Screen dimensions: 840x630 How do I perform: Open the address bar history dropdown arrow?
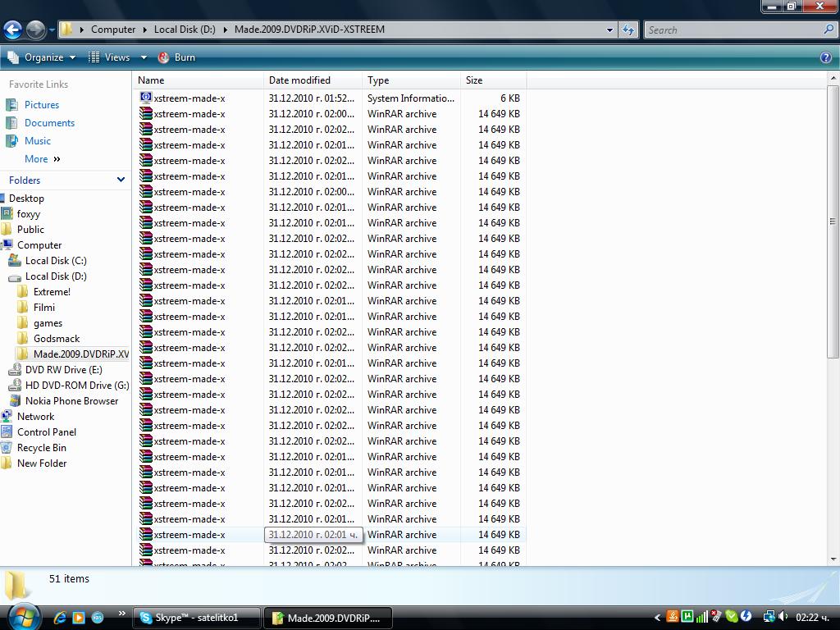coord(609,30)
